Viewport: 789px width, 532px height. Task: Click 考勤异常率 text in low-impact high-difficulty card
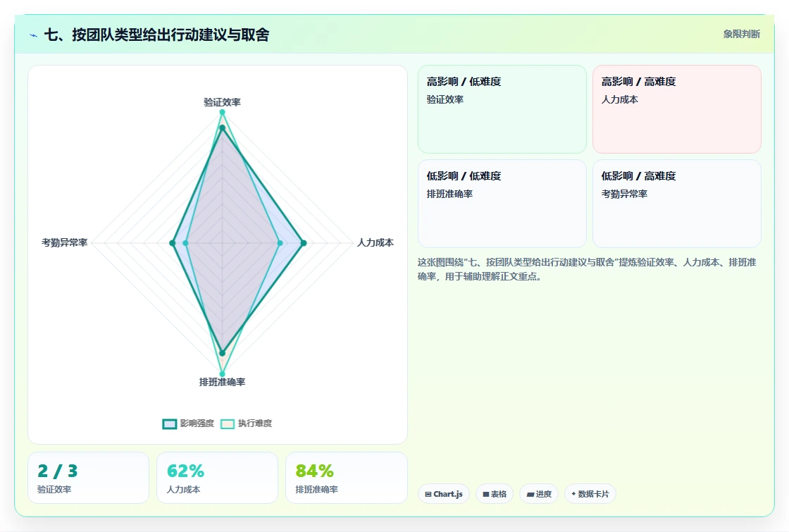pos(624,194)
